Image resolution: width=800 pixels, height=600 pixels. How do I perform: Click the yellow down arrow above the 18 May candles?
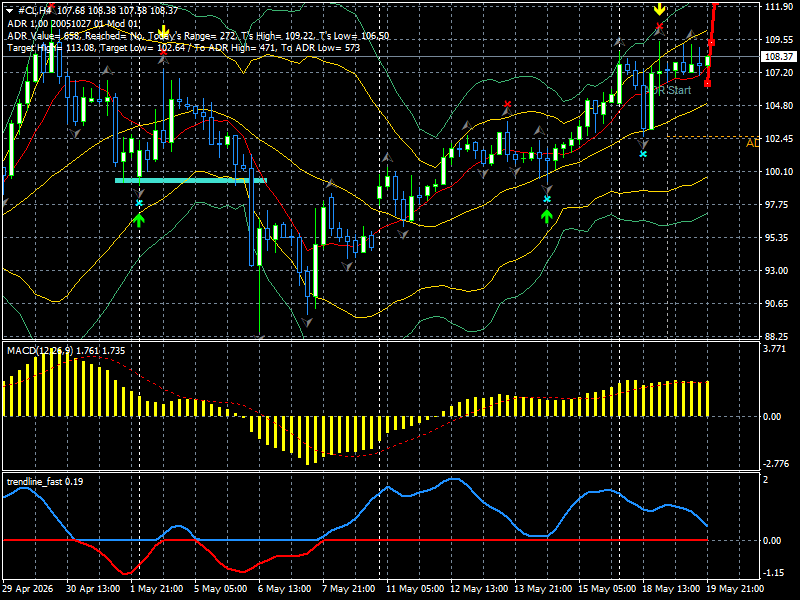[x=660, y=9]
